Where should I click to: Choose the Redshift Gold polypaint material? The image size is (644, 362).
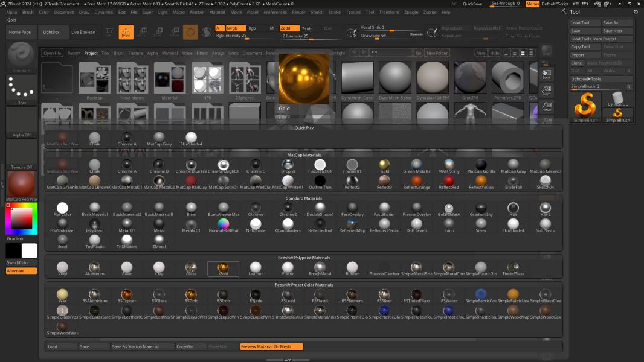pos(224,268)
